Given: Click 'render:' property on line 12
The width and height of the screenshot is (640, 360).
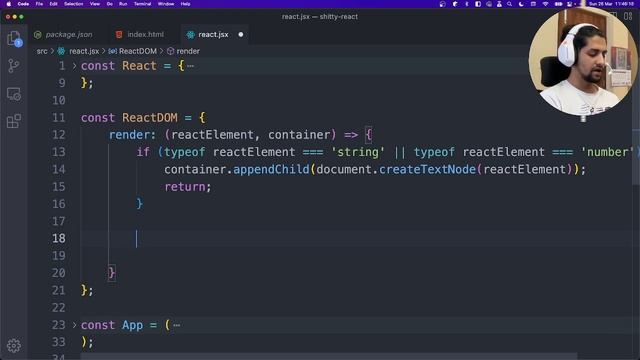Looking at the screenshot, I should [x=133, y=135].
